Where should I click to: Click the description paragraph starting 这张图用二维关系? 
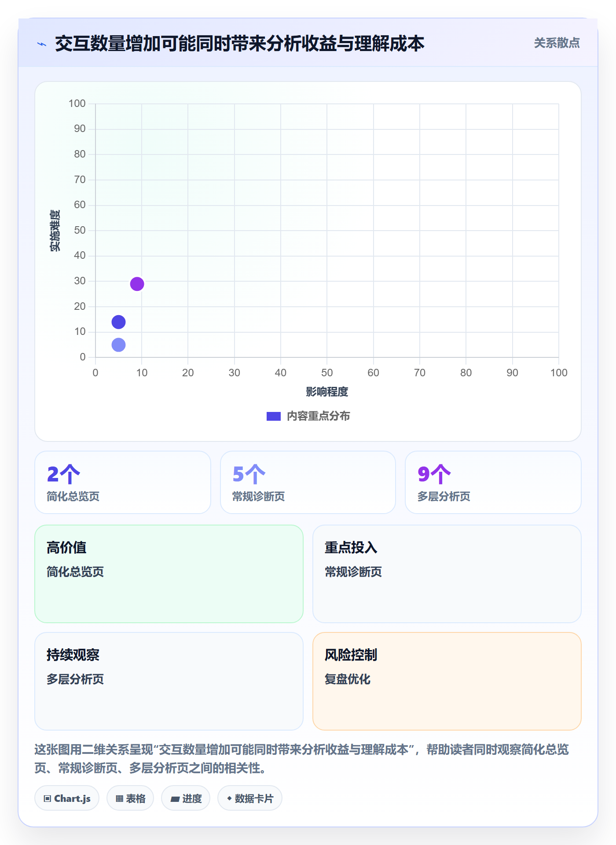tap(302, 759)
